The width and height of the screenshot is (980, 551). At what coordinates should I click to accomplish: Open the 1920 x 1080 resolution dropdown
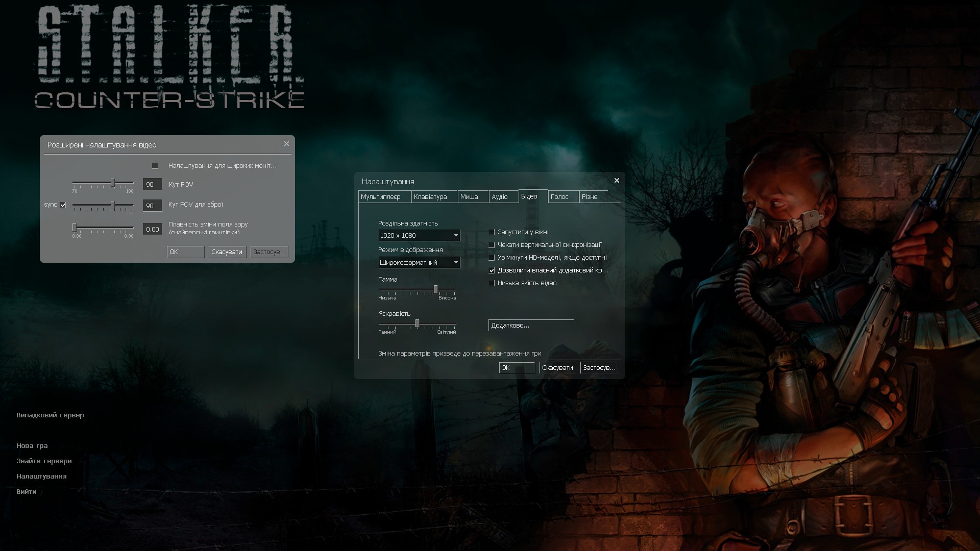coord(419,235)
